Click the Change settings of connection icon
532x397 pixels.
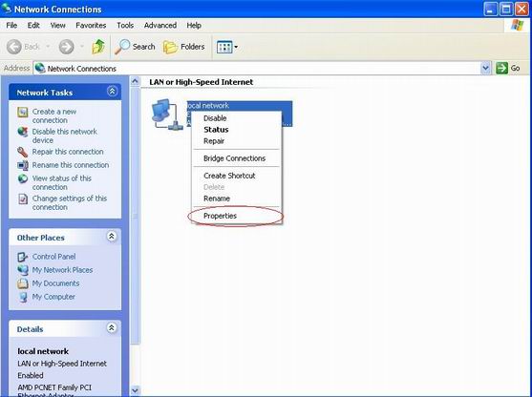(23, 199)
